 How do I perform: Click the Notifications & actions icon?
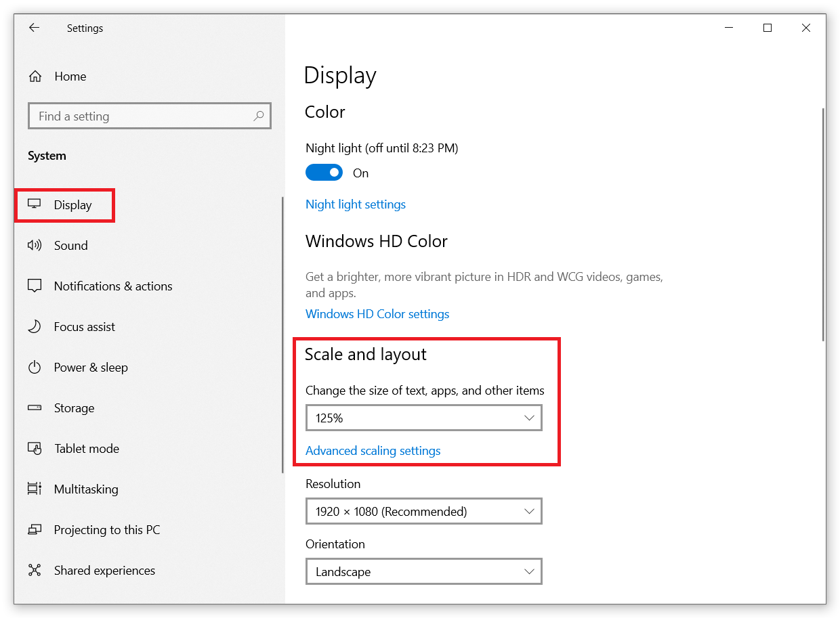pos(35,286)
